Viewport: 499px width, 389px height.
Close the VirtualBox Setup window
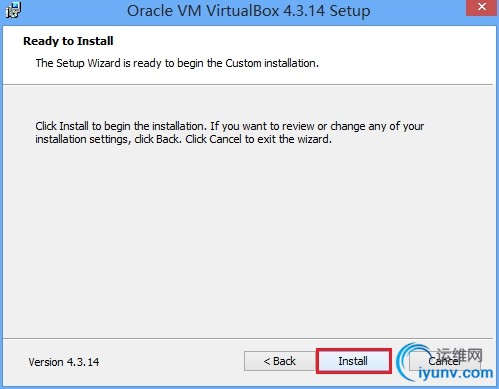[x=481, y=7]
